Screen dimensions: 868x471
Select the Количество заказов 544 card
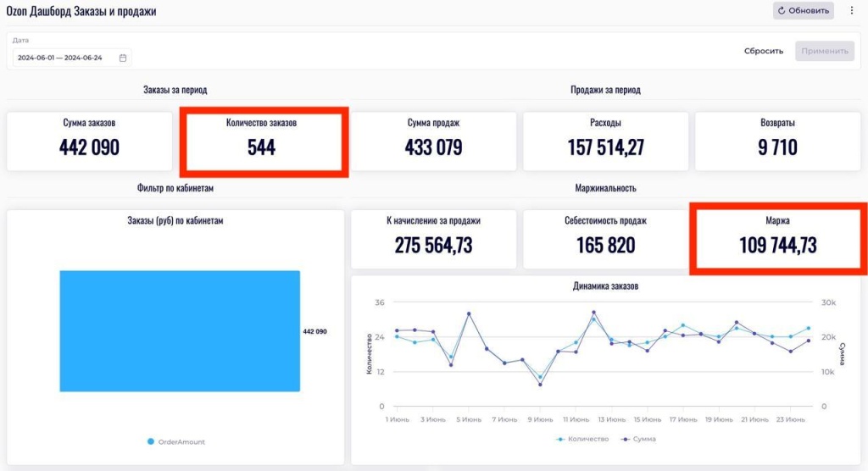(261, 141)
